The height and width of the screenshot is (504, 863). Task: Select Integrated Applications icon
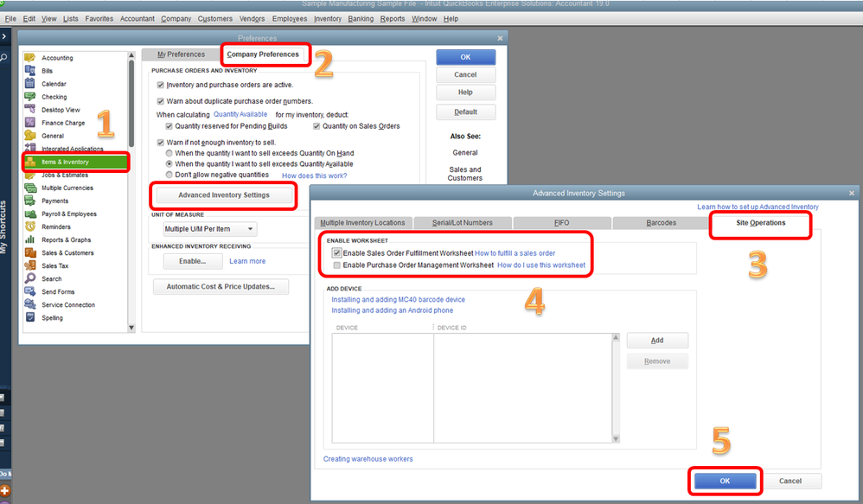click(30, 148)
